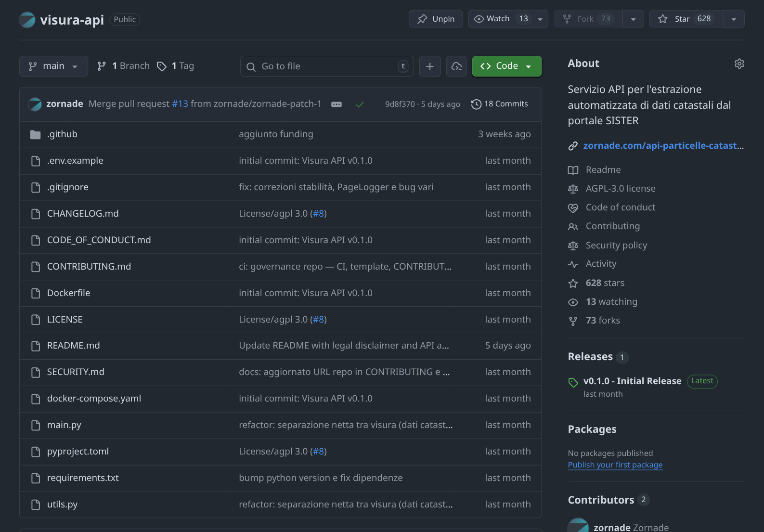
Task: Open the cloud codespaces icon button
Action: pos(456,66)
